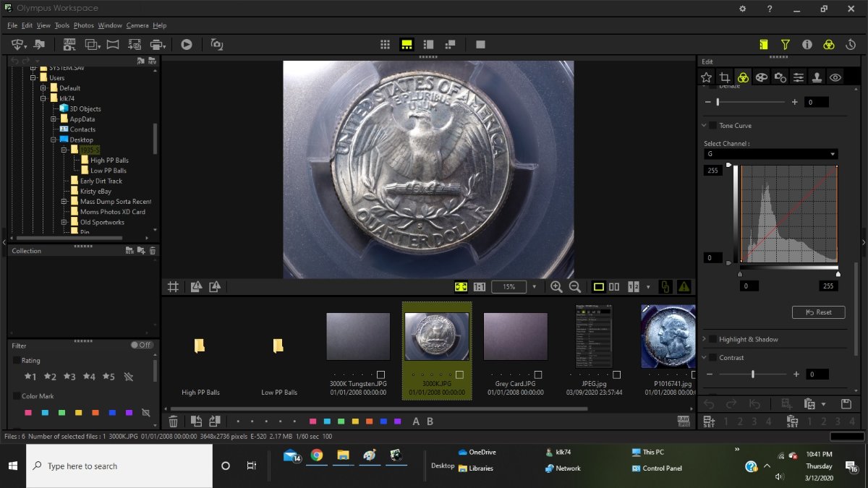
Task: Enable the Tone Curve checkbox
Action: pos(712,125)
